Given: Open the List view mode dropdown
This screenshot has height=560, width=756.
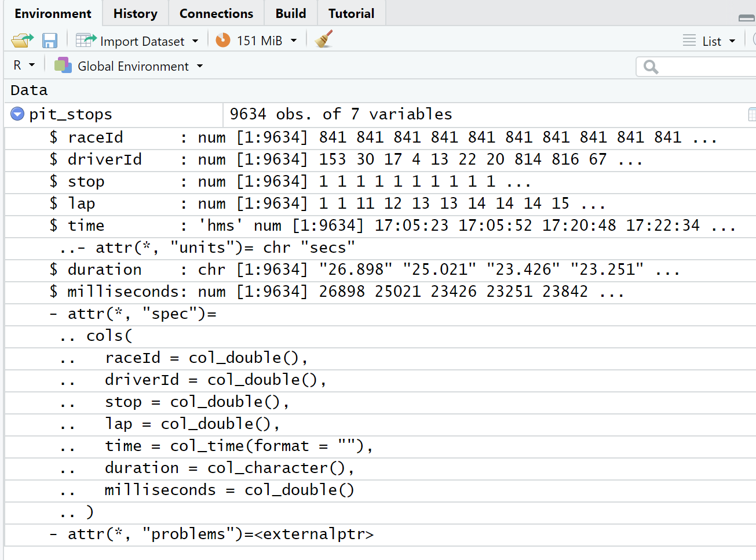Looking at the screenshot, I should point(732,41).
